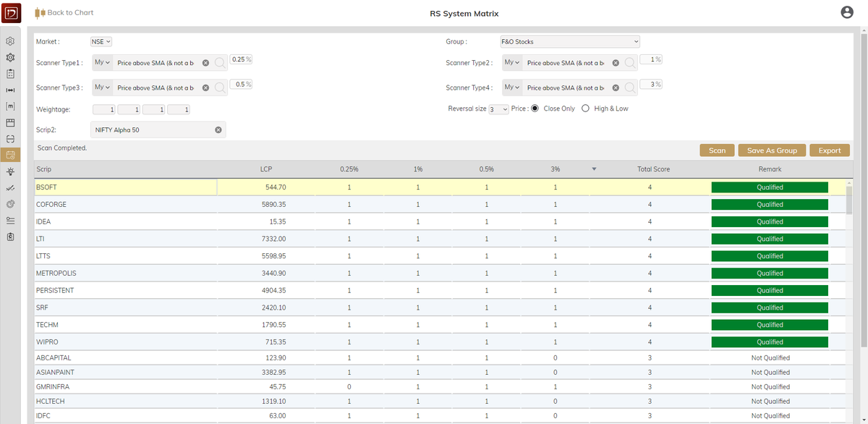Sort by the LCP column header
The image size is (868, 424).
266,169
